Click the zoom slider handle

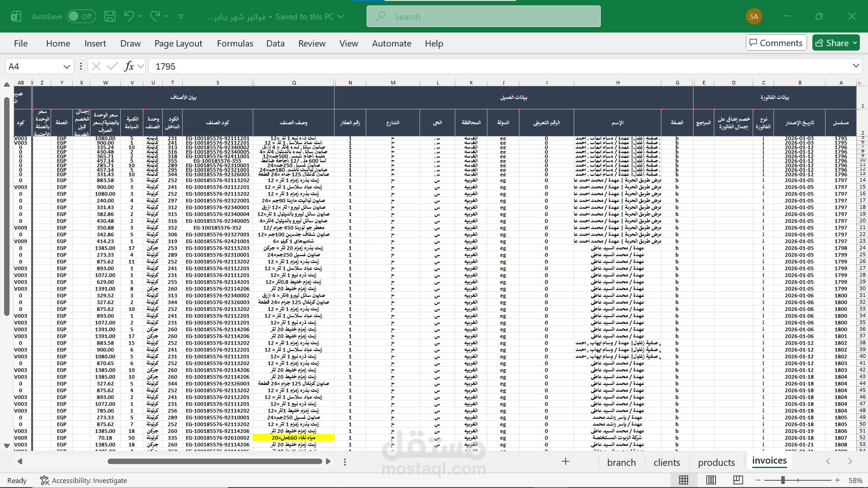coord(783,480)
